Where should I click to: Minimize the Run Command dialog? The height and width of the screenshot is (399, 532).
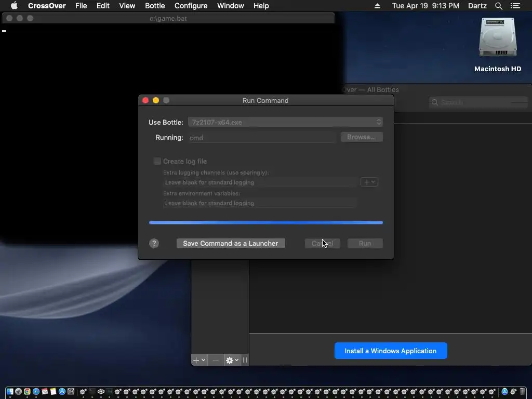(156, 100)
